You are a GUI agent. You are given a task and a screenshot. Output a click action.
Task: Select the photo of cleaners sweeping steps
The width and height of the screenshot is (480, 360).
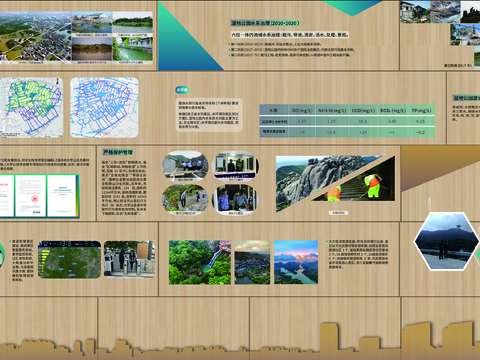[362, 185]
